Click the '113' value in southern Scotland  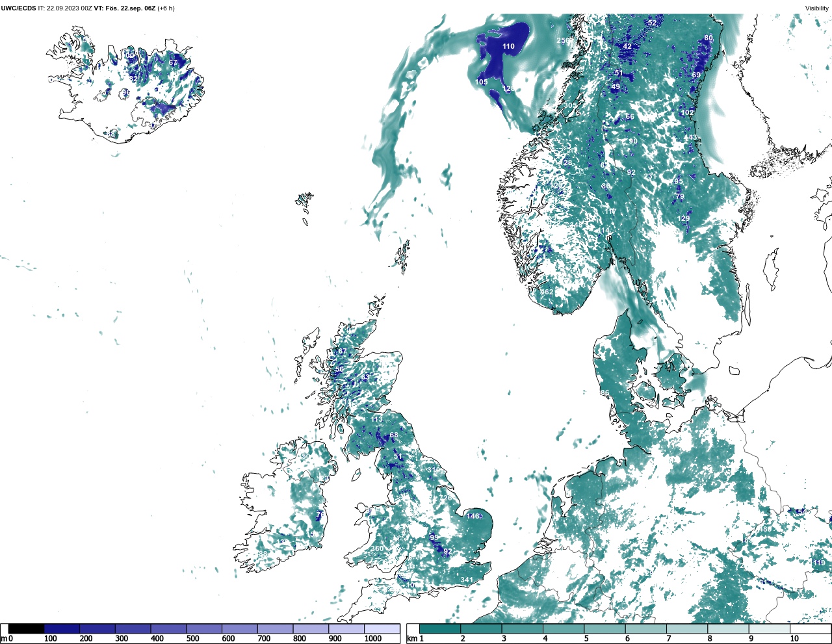[377, 420]
